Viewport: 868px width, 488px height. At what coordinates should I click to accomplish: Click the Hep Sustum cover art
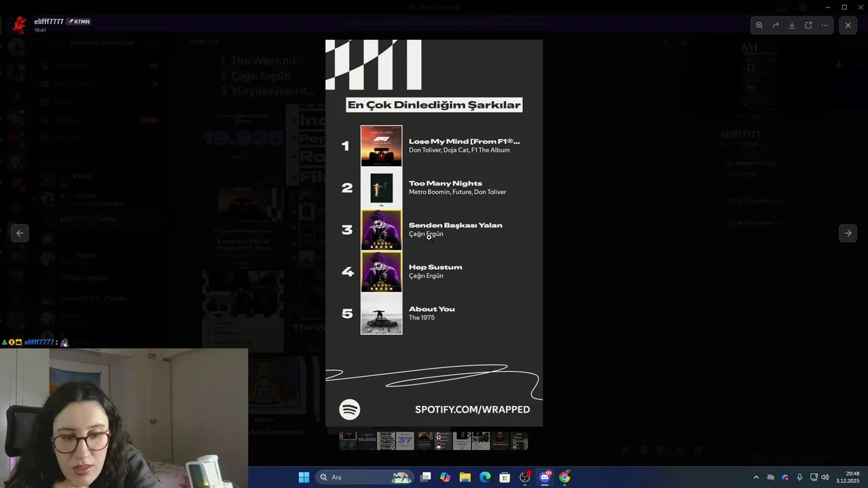tap(381, 272)
